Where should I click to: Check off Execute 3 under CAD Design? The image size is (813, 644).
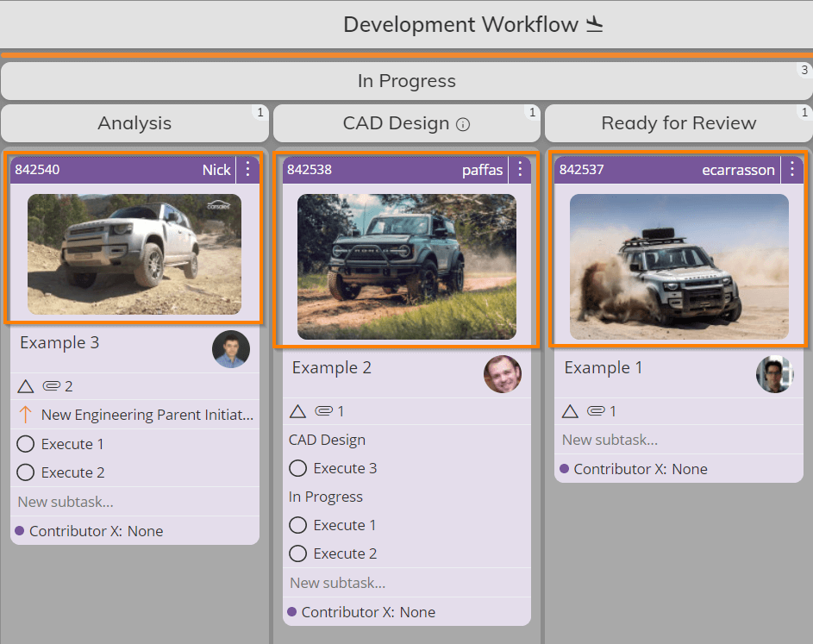(x=298, y=468)
